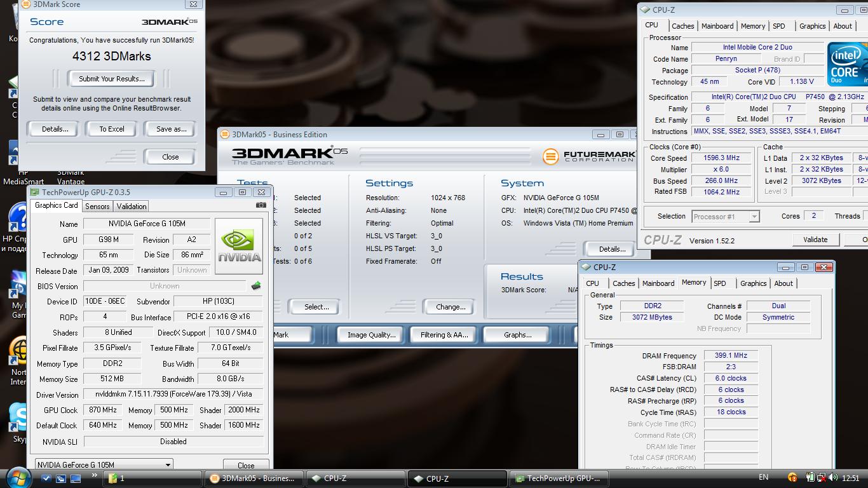Select Graphics Card tab in GPU-Z
Image resolution: width=868 pixels, height=488 pixels.
click(x=56, y=205)
